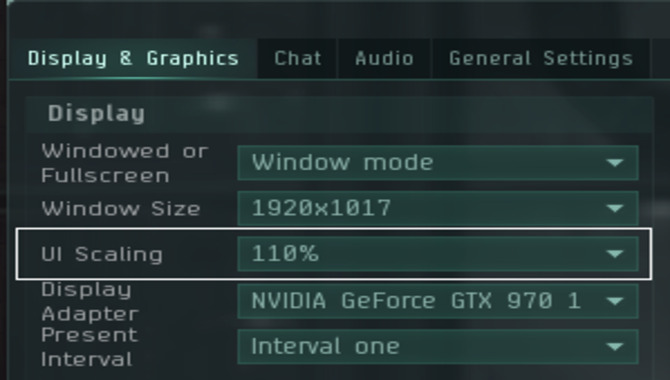The width and height of the screenshot is (670, 380).
Task: Open the UI Scaling 110% dropdown
Action: (x=438, y=254)
